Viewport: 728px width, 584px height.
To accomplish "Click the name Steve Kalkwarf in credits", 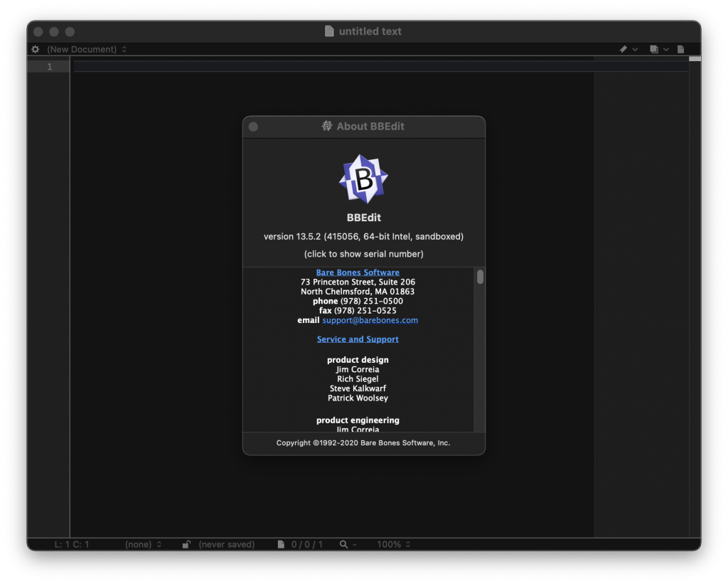I will (358, 388).
